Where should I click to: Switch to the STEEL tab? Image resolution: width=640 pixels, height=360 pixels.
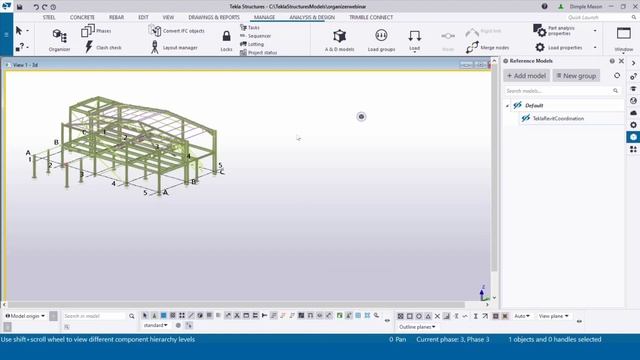pos(49,18)
